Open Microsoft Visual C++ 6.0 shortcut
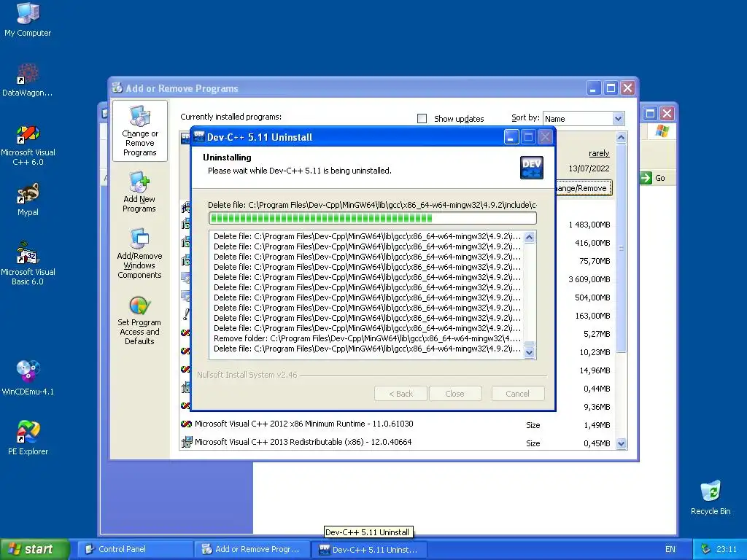 28,144
